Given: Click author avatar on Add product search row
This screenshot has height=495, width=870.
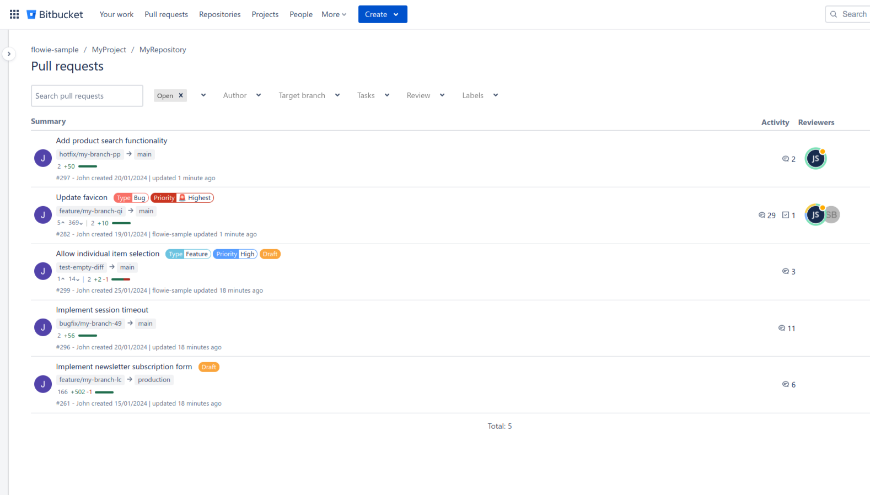Looking at the screenshot, I should (x=43, y=158).
